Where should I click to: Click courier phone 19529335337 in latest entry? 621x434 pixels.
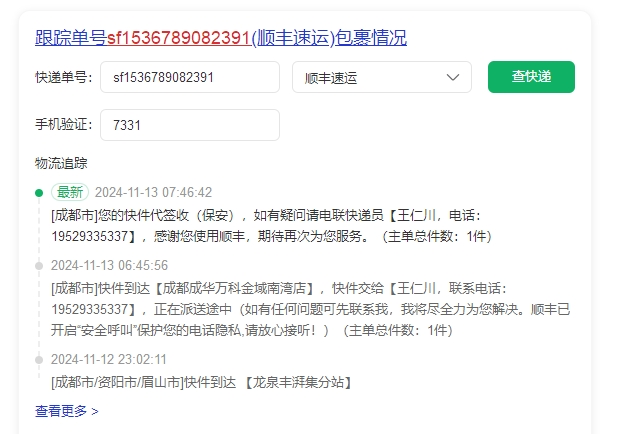click(90, 237)
